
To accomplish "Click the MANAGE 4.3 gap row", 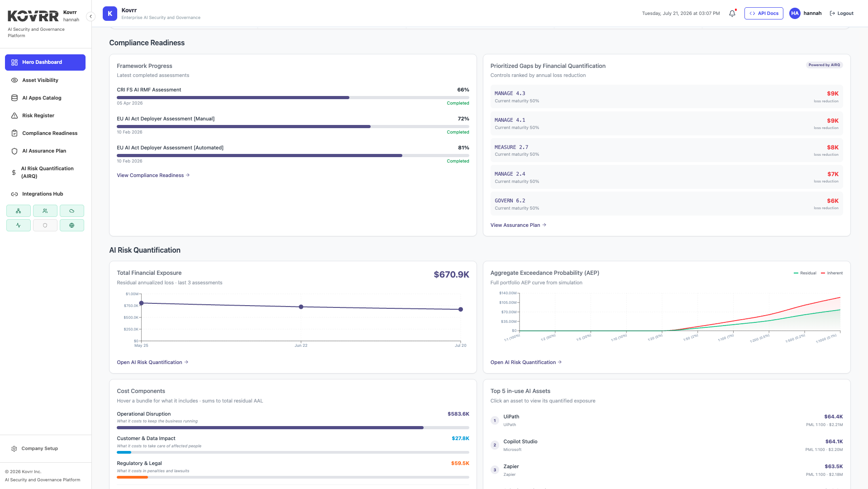I will pos(667,96).
